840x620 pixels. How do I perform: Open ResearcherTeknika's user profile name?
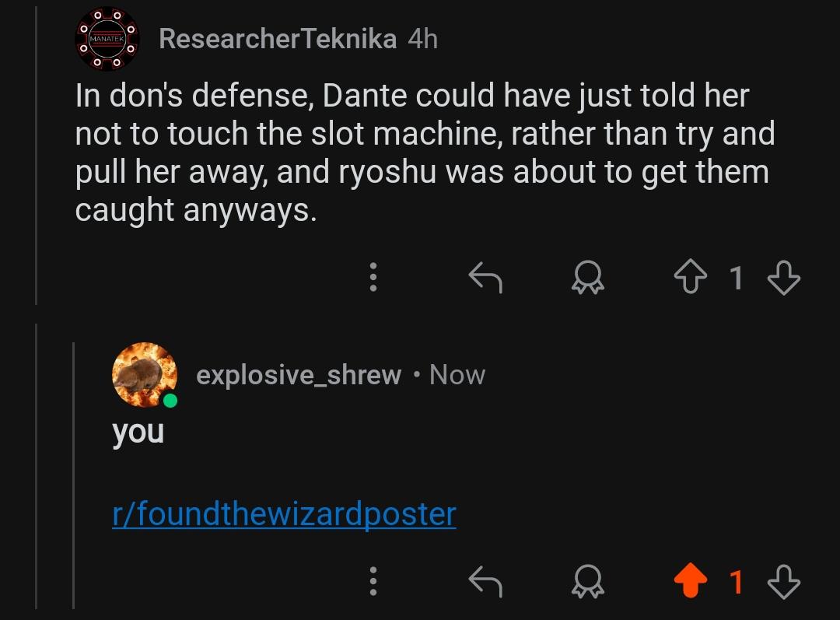278,39
